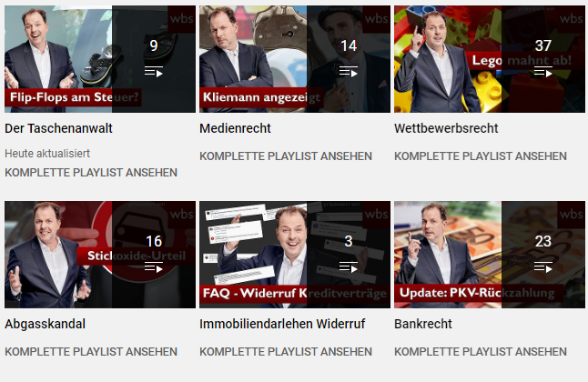View complete playlist under Medienrecht

286,156
